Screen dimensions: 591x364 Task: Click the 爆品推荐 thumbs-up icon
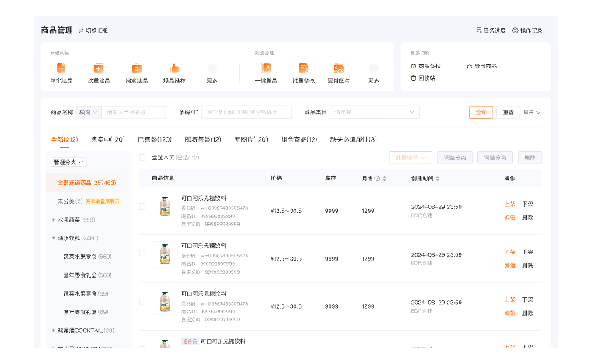point(174,68)
